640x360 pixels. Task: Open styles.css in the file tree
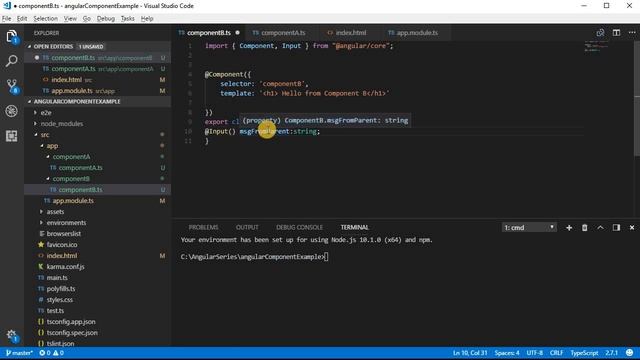(x=60, y=300)
